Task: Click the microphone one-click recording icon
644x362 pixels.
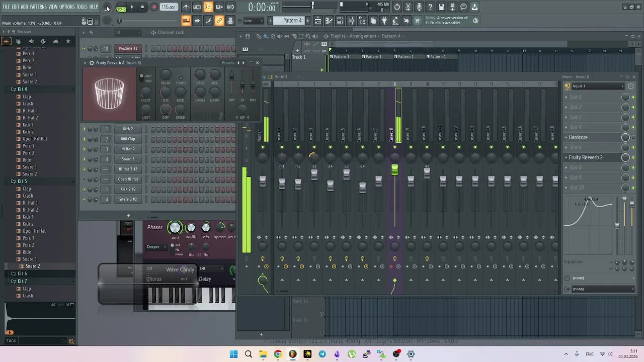Action: point(419,7)
